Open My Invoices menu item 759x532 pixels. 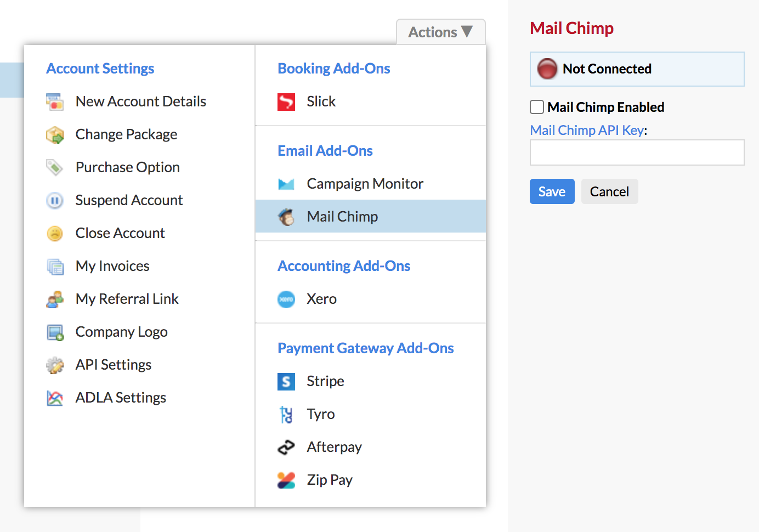tap(112, 266)
